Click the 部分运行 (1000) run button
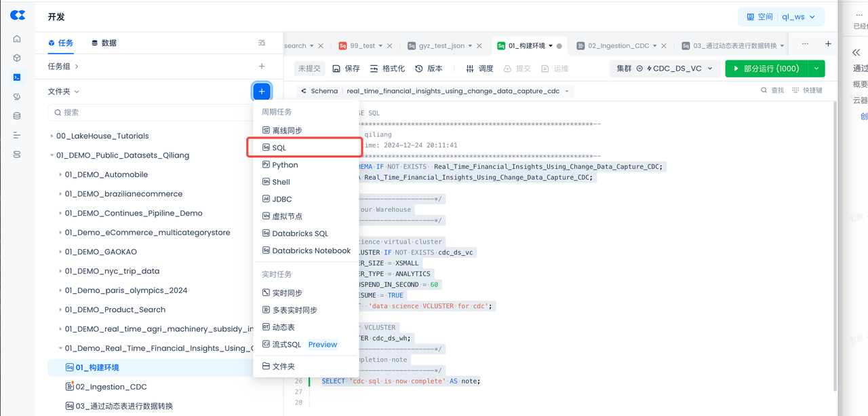868x416 pixels. [766, 69]
